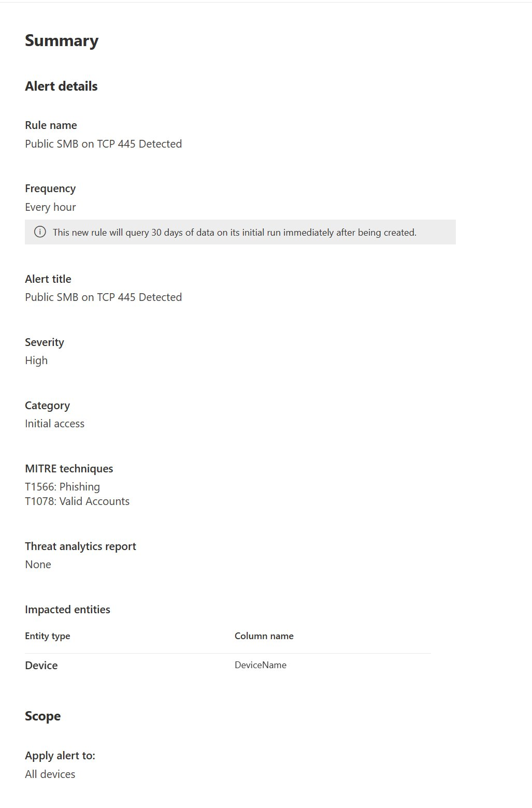Image resolution: width=532 pixels, height=808 pixels.
Task: Click the Initial access category value
Action: point(54,424)
